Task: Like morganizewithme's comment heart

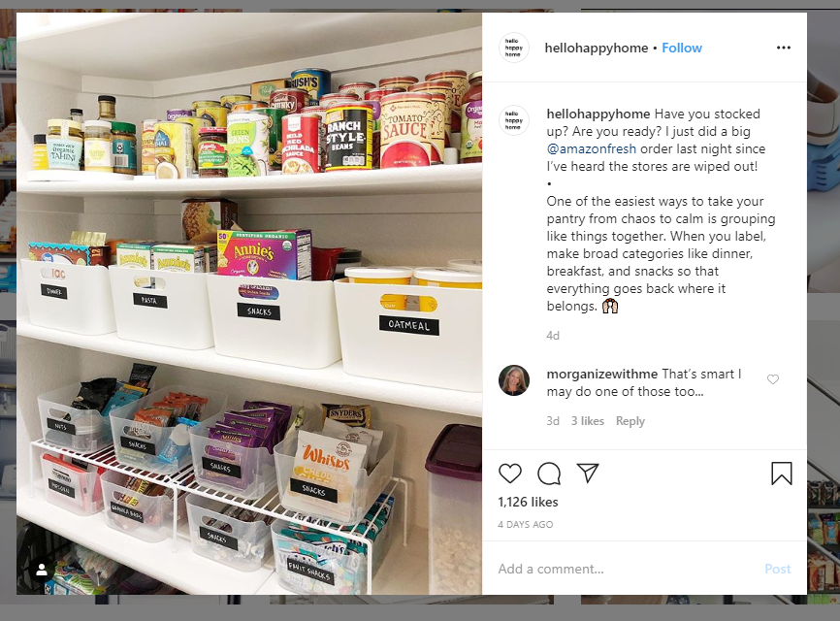Action: (x=772, y=379)
